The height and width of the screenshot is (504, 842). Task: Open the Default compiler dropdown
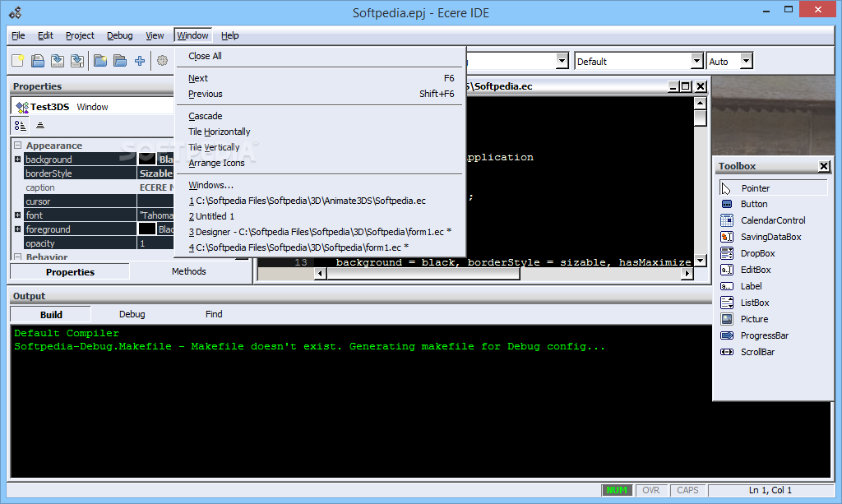[696, 61]
